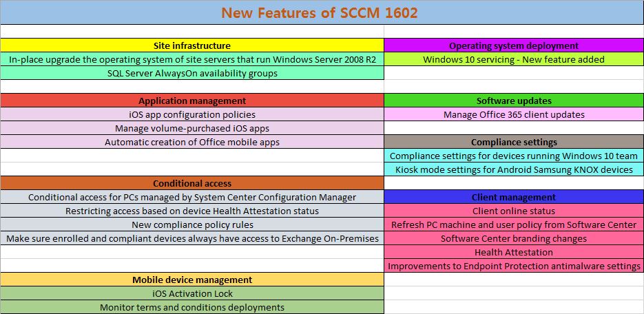Click 'Automatic creation of Office mobile apps'
Viewport: 644px width, 314px height.
coord(192,142)
